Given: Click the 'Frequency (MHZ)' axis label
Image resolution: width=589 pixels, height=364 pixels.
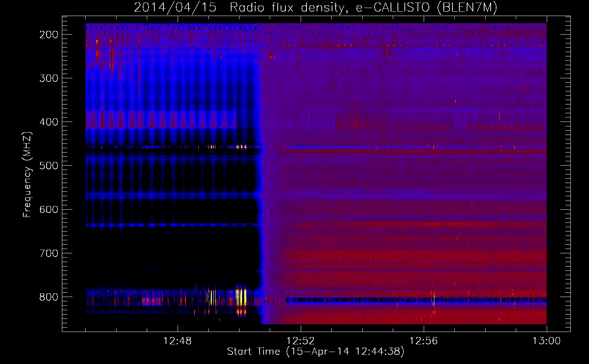Looking at the screenshot, I should (27, 174).
